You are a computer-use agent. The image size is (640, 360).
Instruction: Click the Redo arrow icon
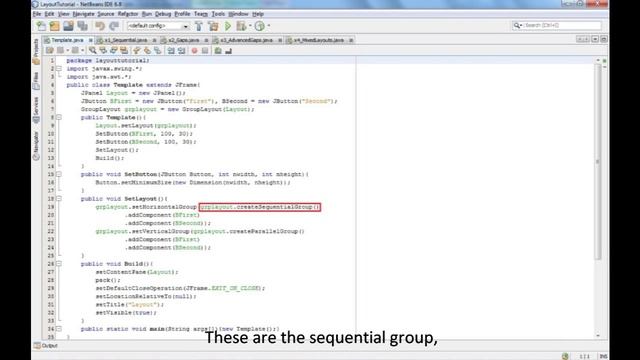(114, 26)
